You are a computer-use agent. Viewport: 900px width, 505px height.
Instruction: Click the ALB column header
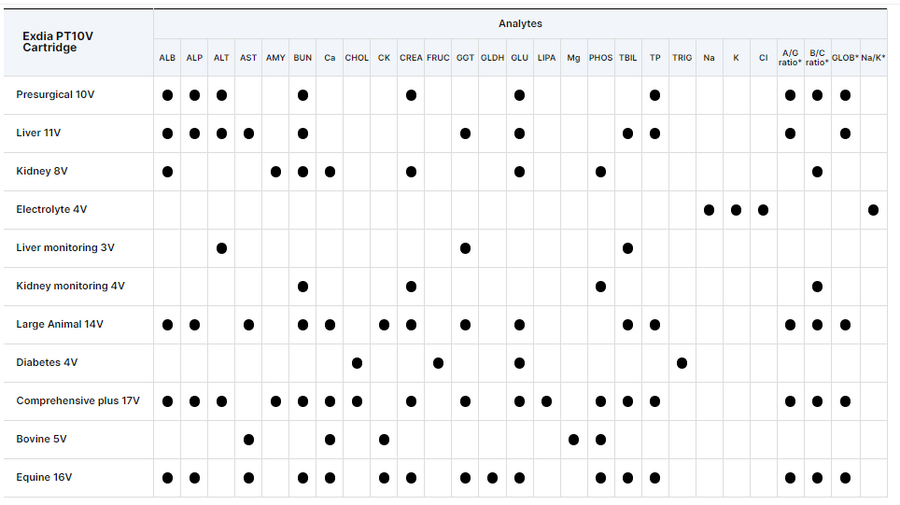point(167,58)
